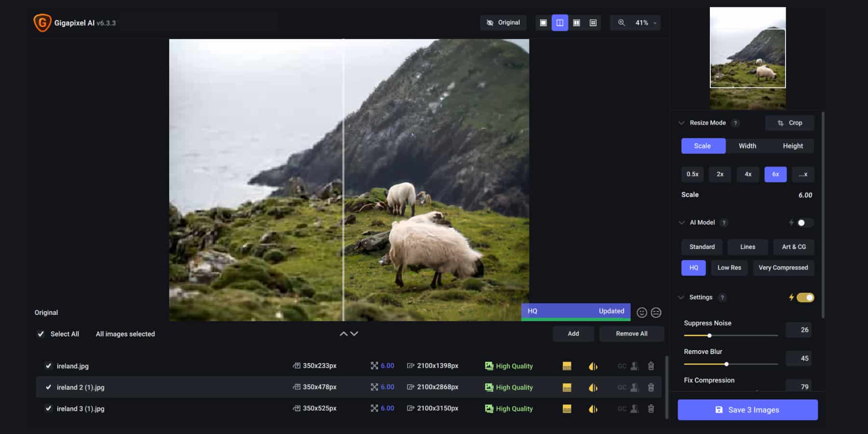Toggle auto settings next to Settings header

coord(804,298)
